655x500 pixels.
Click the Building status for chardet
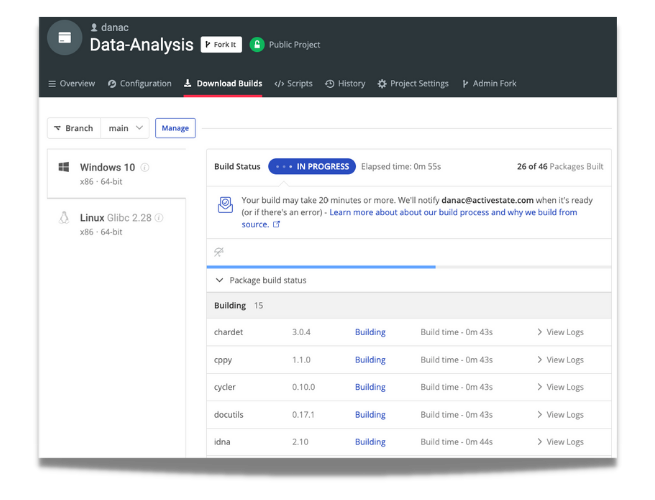pyautogui.click(x=370, y=332)
